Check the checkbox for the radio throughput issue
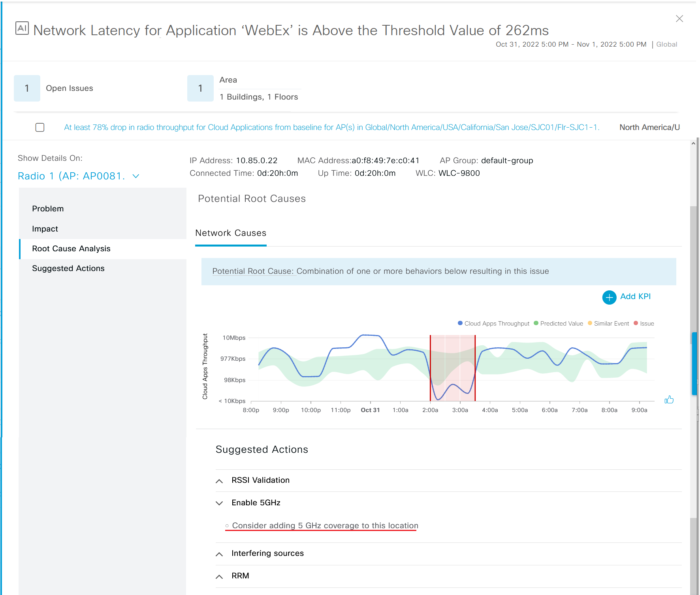This screenshot has width=700, height=595. 40,127
